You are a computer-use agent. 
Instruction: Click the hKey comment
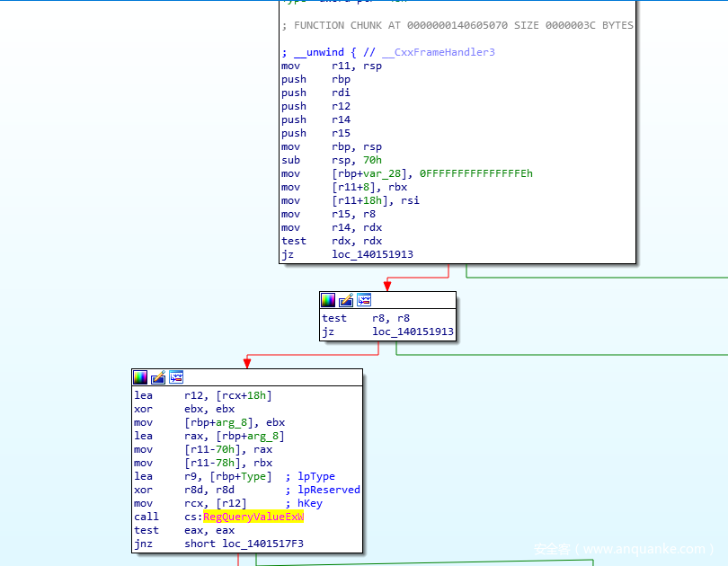tap(309, 503)
